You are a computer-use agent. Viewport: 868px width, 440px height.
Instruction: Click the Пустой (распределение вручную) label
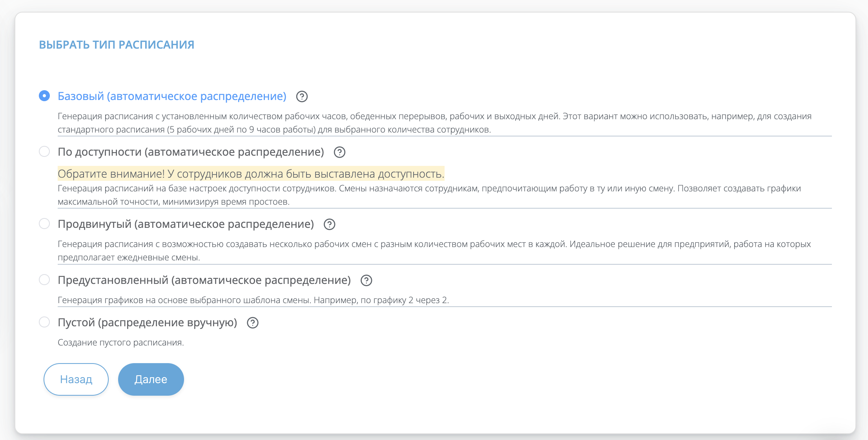[x=148, y=322]
